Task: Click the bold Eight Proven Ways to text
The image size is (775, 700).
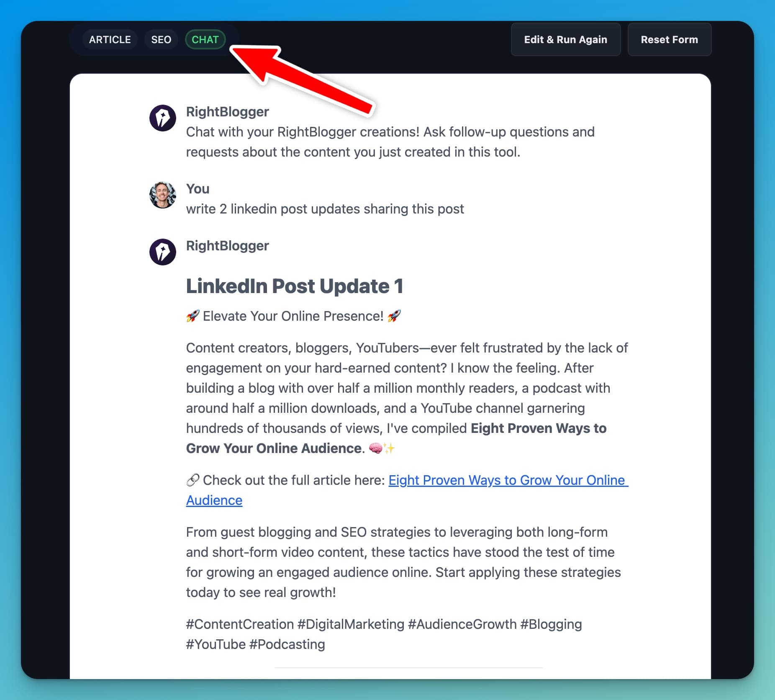Action: point(539,428)
